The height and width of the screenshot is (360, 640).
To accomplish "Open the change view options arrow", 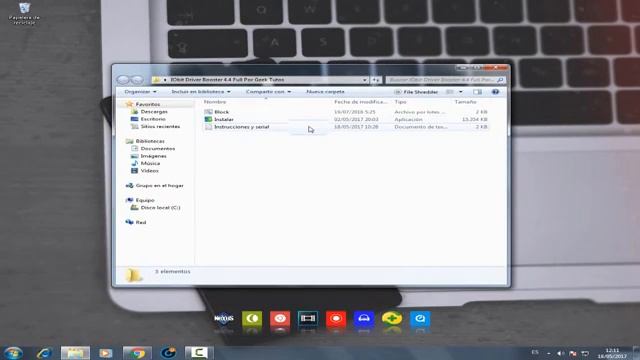I will (461, 92).
